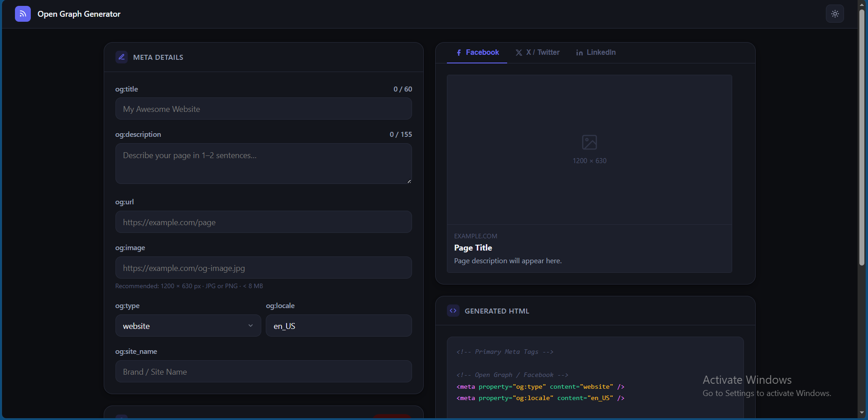This screenshot has height=420, width=868.
Task: Click 'Page description will appear here.' text
Action: pos(508,261)
